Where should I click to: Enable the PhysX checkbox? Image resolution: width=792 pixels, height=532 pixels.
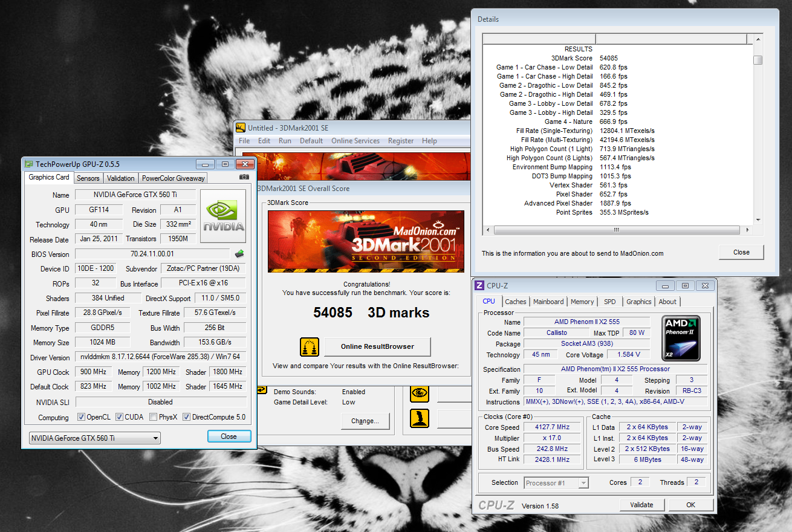point(154,417)
